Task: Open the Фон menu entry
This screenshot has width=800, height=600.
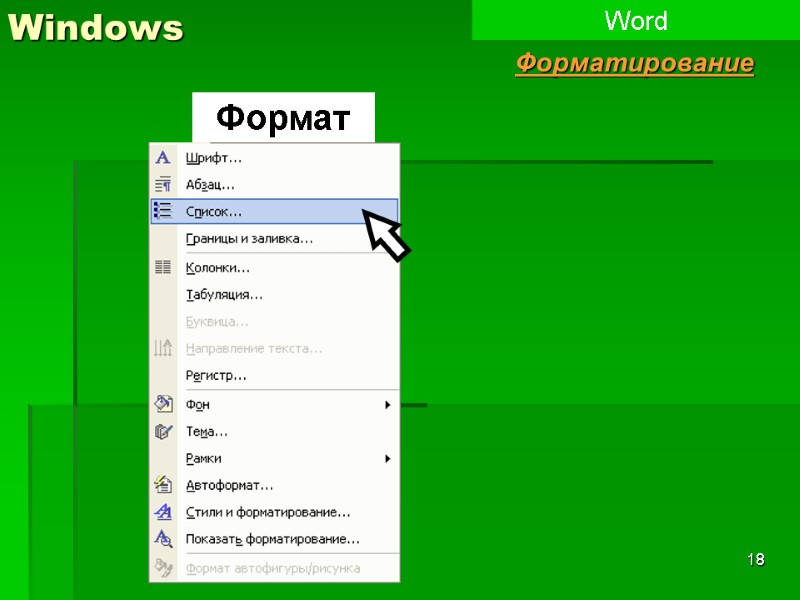Action: coord(274,405)
